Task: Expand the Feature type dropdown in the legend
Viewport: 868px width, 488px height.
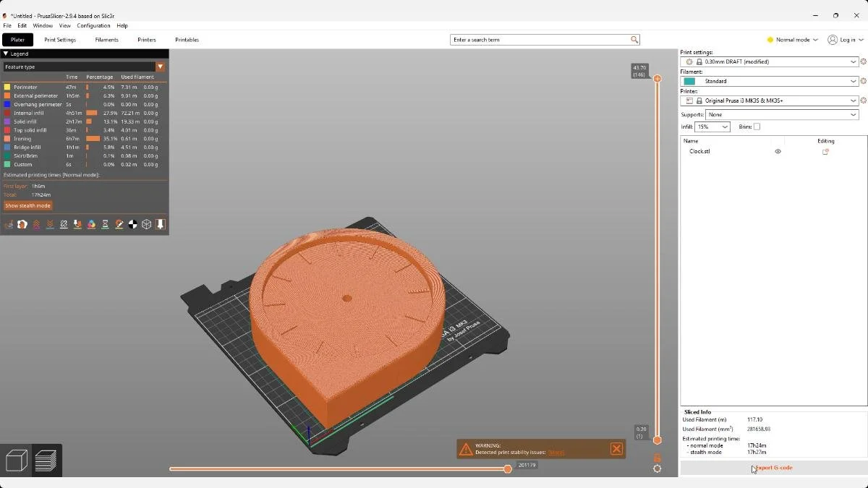Action: click(x=161, y=67)
